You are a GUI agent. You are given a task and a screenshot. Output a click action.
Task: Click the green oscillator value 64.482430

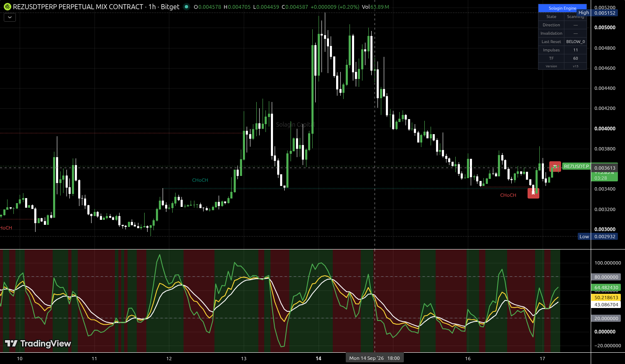pos(606,288)
